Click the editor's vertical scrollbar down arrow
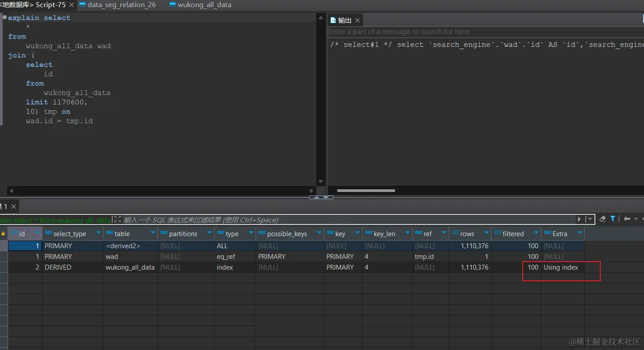 coord(321,182)
